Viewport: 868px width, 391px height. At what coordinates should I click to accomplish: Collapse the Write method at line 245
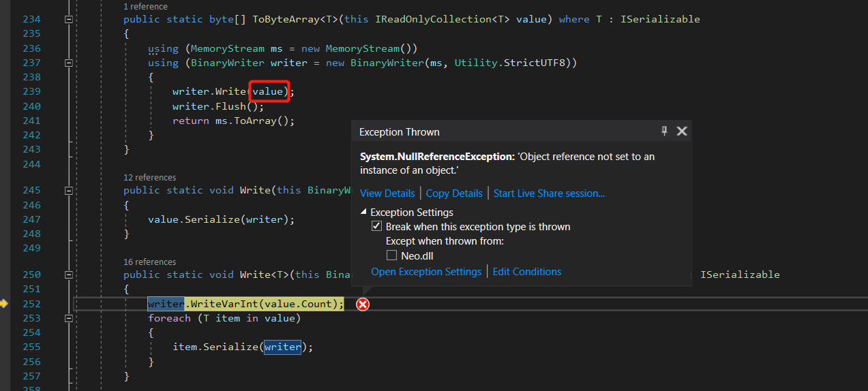tap(68, 190)
